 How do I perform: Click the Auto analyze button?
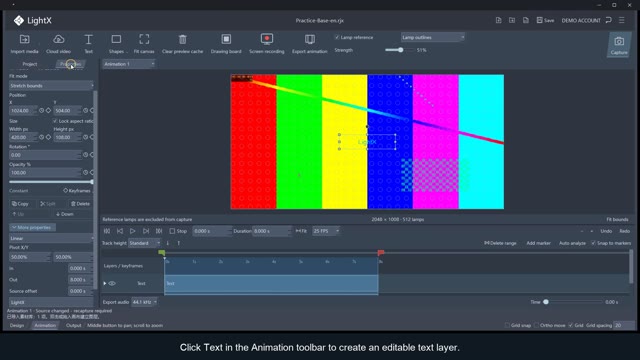click(572, 243)
